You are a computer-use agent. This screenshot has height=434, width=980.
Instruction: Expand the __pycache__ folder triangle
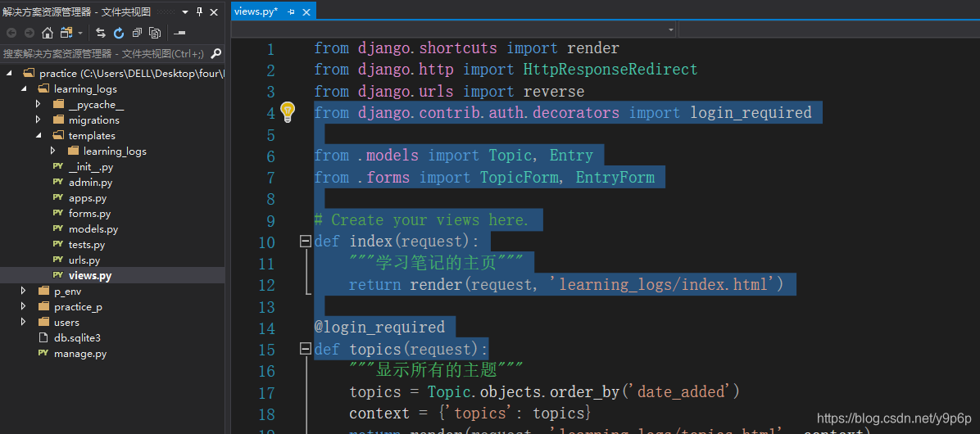[39, 104]
